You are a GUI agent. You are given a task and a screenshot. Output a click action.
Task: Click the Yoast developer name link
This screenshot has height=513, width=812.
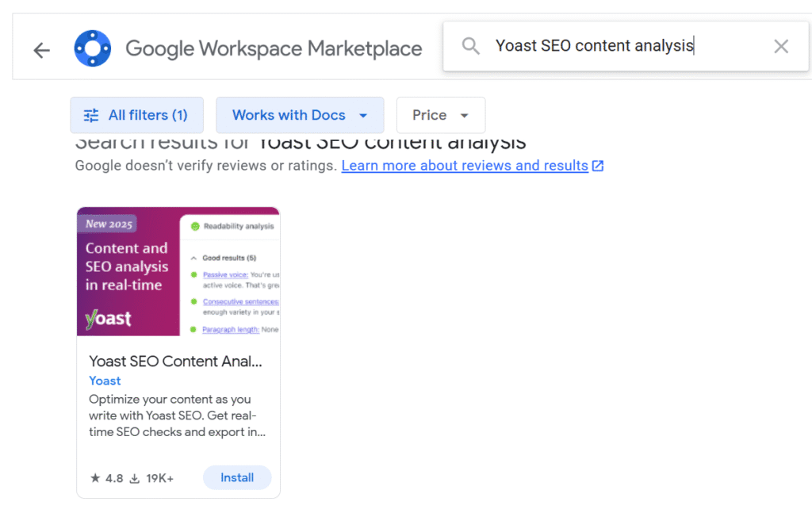[x=105, y=381]
